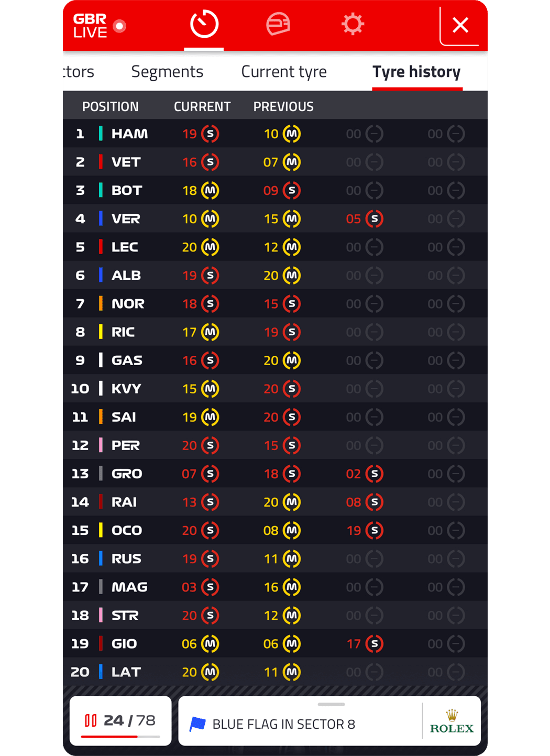Open the driver helmet view
This screenshot has height=756, width=550.
click(278, 24)
